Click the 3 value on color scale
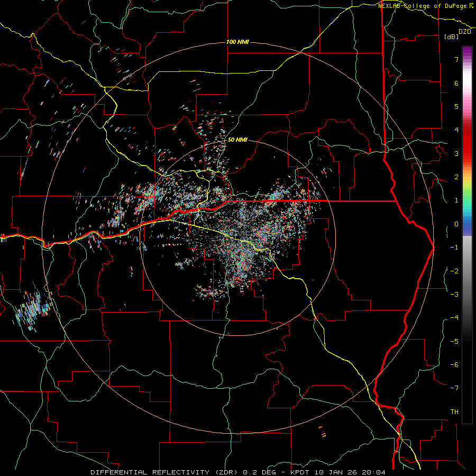The width and height of the screenshot is (476, 476). click(456, 153)
